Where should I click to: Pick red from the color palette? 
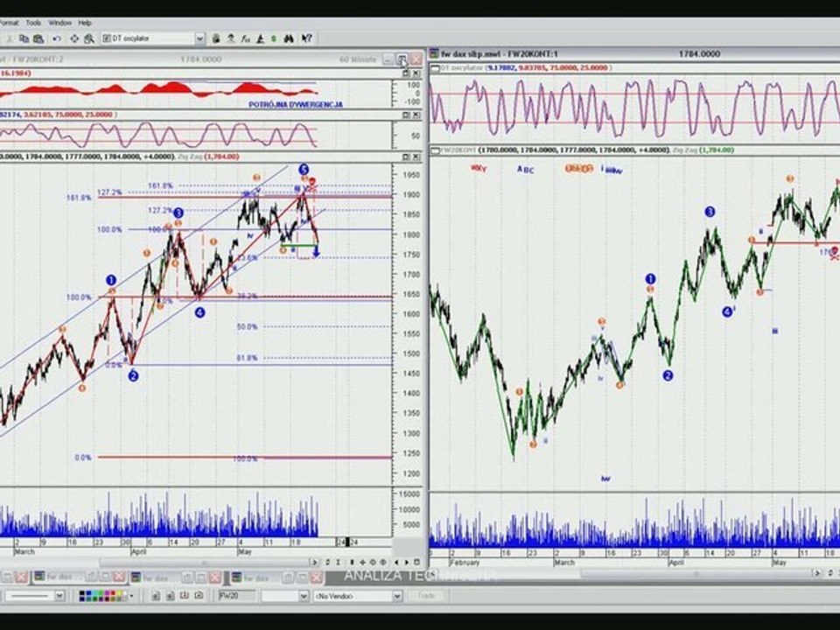[114, 593]
